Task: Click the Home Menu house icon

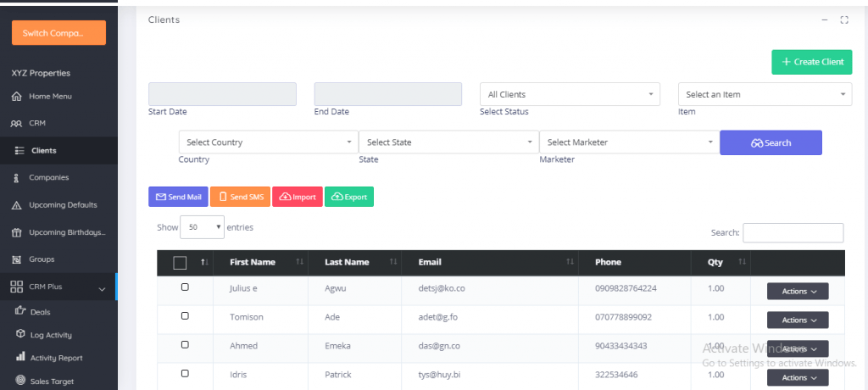Action: 16,97
